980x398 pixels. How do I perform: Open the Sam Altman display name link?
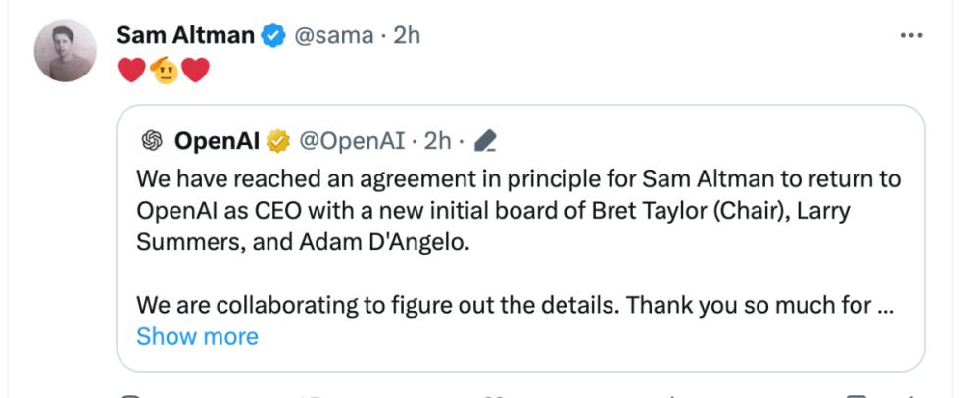pyautogui.click(x=185, y=35)
